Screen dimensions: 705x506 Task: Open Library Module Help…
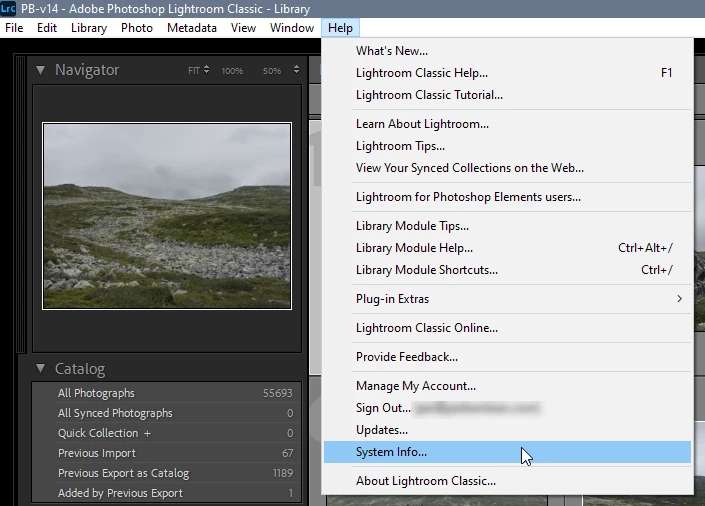click(x=507, y=248)
